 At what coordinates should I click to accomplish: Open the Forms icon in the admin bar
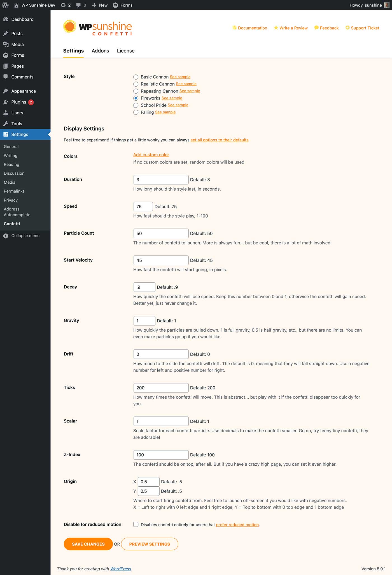115,5
